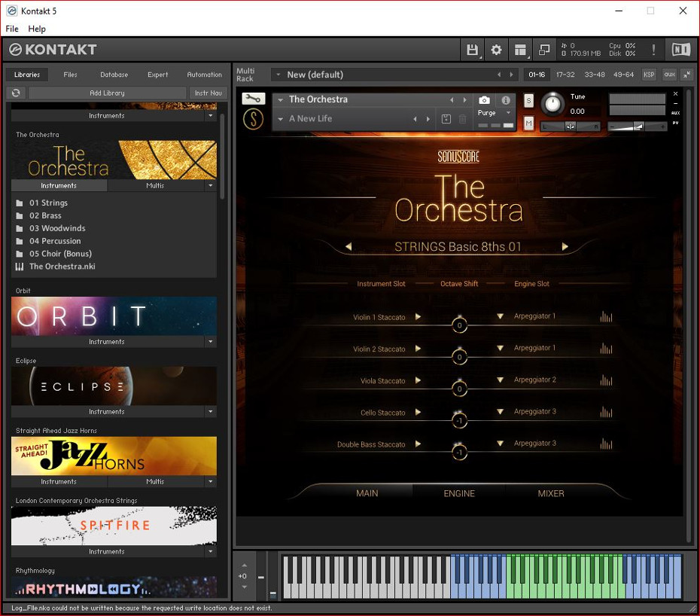
Task: Adjust the Tune knob
Action: click(x=552, y=104)
